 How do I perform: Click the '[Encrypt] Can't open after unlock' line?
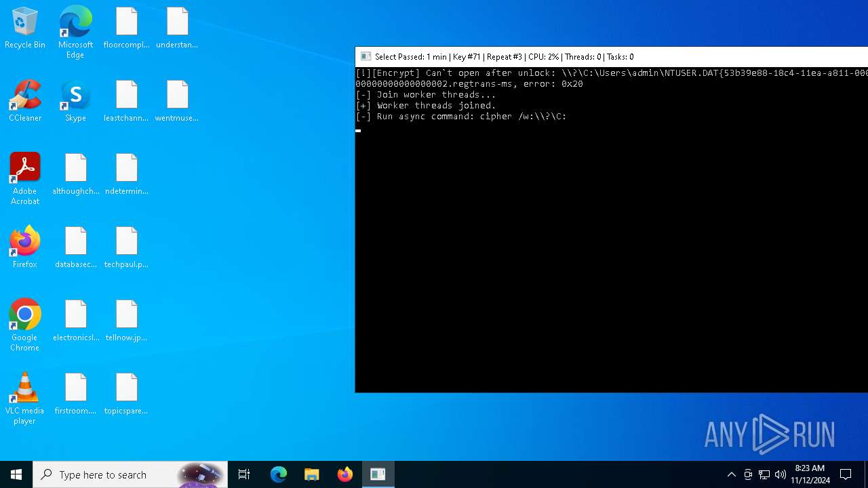point(612,73)
